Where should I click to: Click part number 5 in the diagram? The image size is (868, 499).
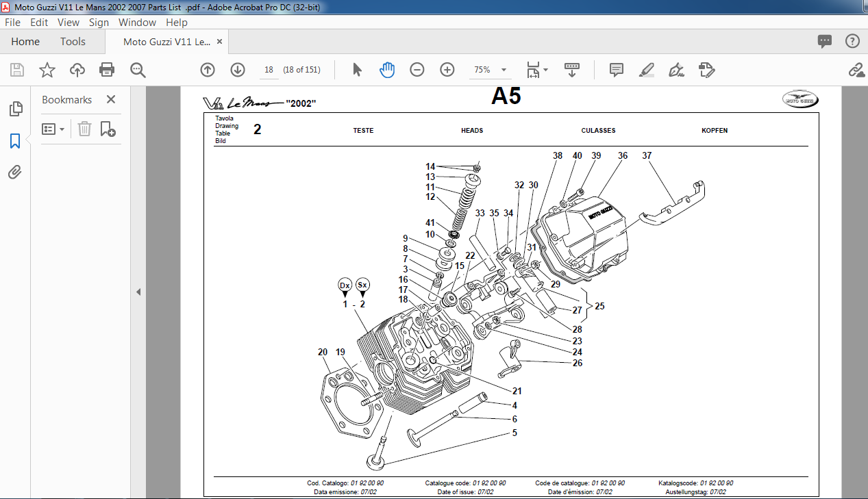(514, 433)
